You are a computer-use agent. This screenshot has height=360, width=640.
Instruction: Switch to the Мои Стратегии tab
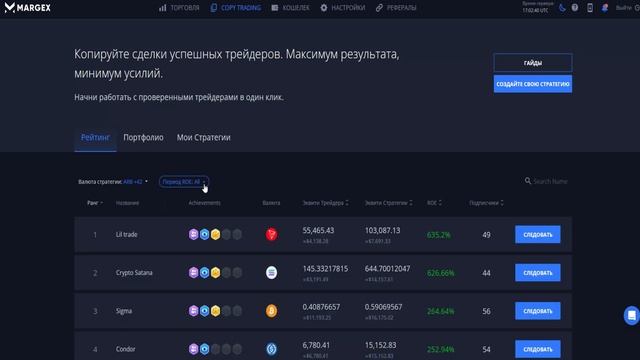click(x=203, y=138)
